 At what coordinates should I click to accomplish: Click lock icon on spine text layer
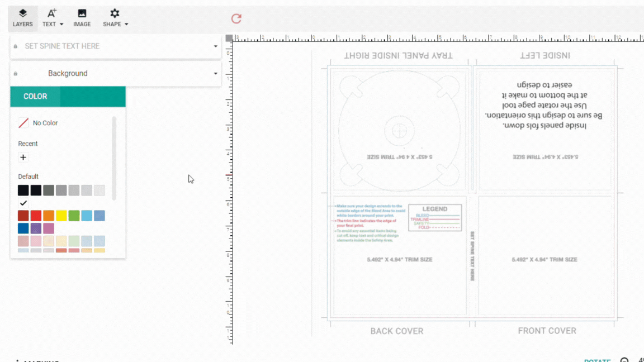coord(15,46)
